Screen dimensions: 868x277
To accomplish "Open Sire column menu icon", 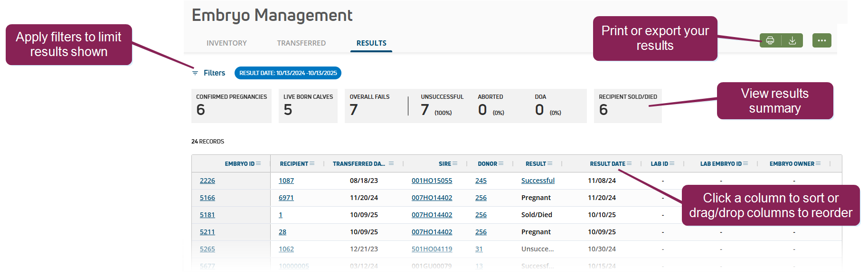I will (x=455, y=163).
